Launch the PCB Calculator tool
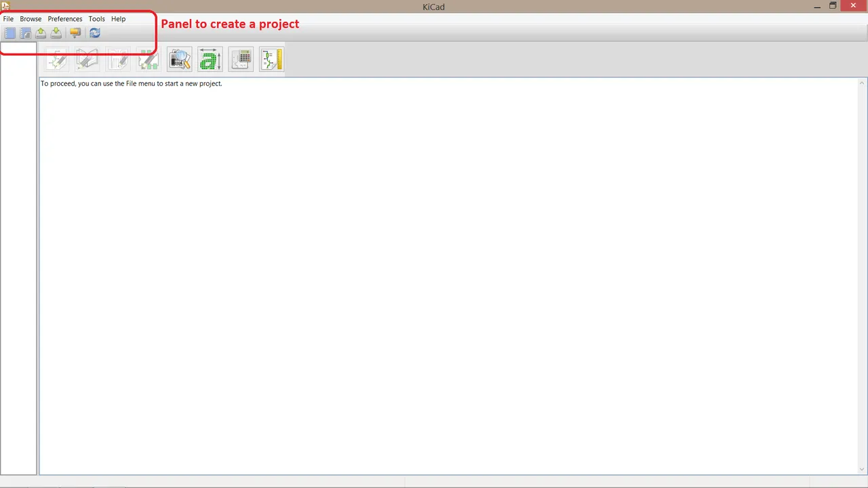Viewport: 868px width, 488px height. click(x=241, y=59)
